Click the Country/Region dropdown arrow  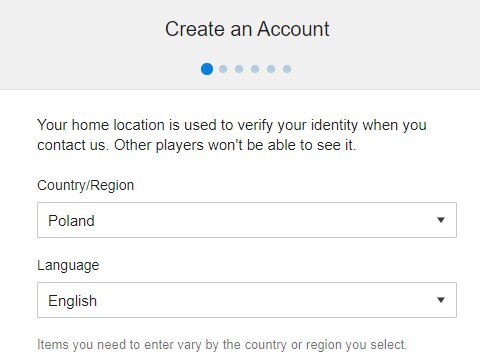tap(441, 220)
